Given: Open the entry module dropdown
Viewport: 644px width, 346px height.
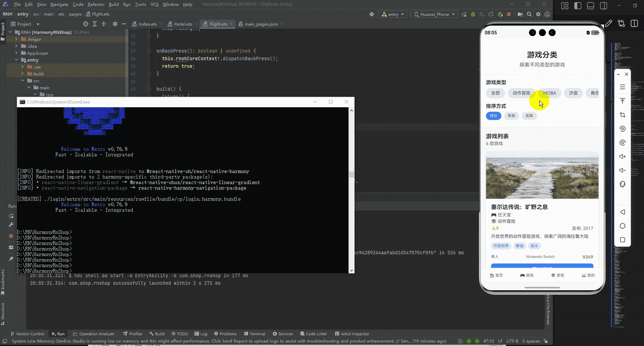Looking at the screenshot, I should click(394, 14).
